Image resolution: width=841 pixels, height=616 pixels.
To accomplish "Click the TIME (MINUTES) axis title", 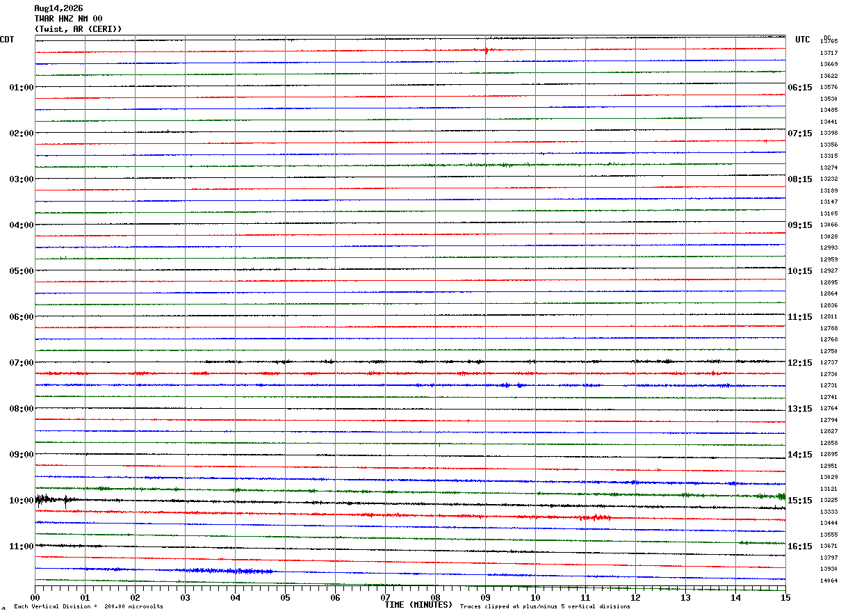I will (418, 605).
